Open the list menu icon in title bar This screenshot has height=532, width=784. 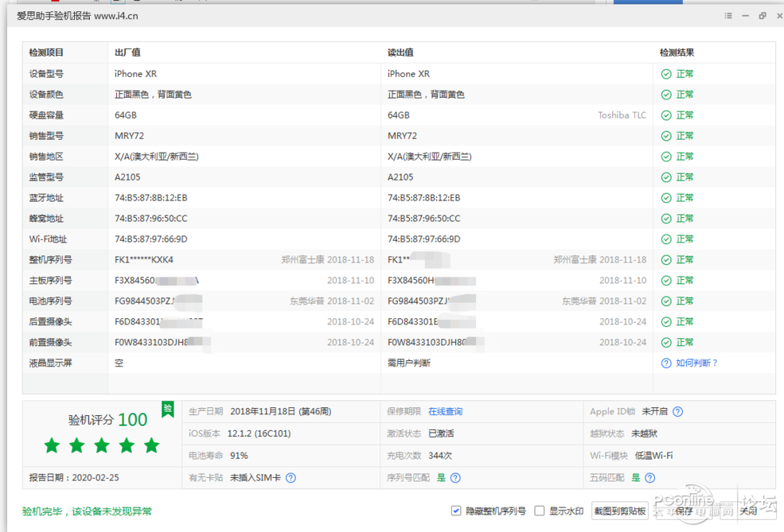click(728, 16)
